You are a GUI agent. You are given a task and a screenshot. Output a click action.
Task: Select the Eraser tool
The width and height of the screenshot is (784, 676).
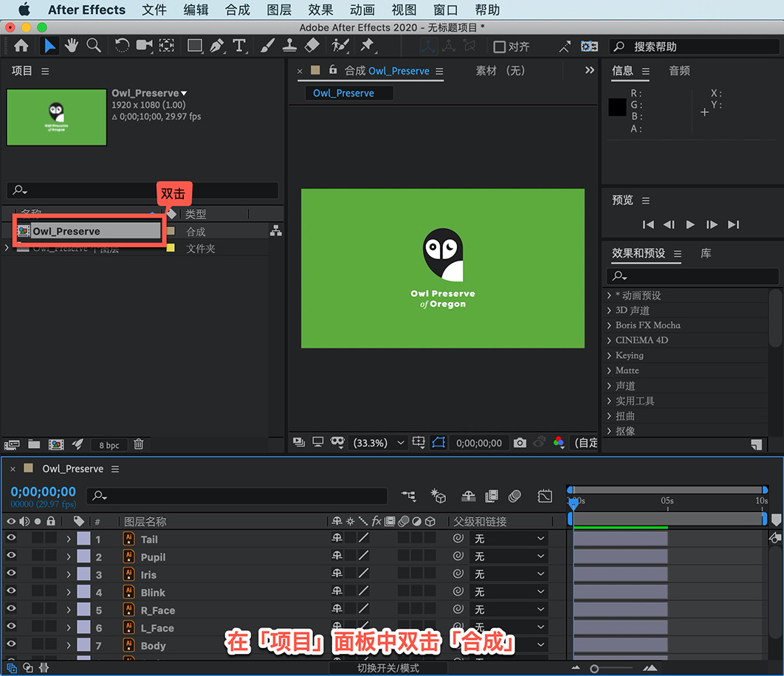(x=312, y=46)
